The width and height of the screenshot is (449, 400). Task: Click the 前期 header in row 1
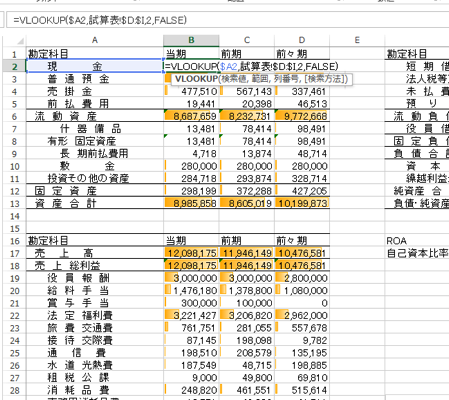click(247, 54)
